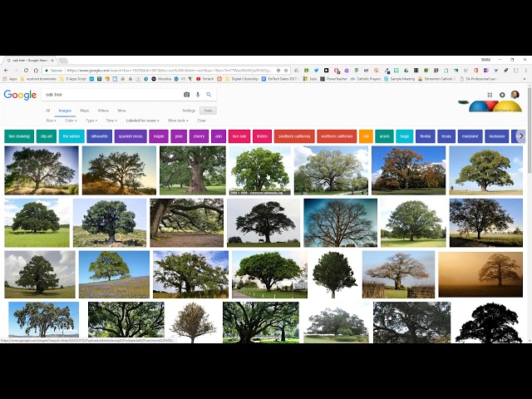This screenshot has height=399, width=532.
Task: Go back with the browser back arrow
Action: [6, 70]
